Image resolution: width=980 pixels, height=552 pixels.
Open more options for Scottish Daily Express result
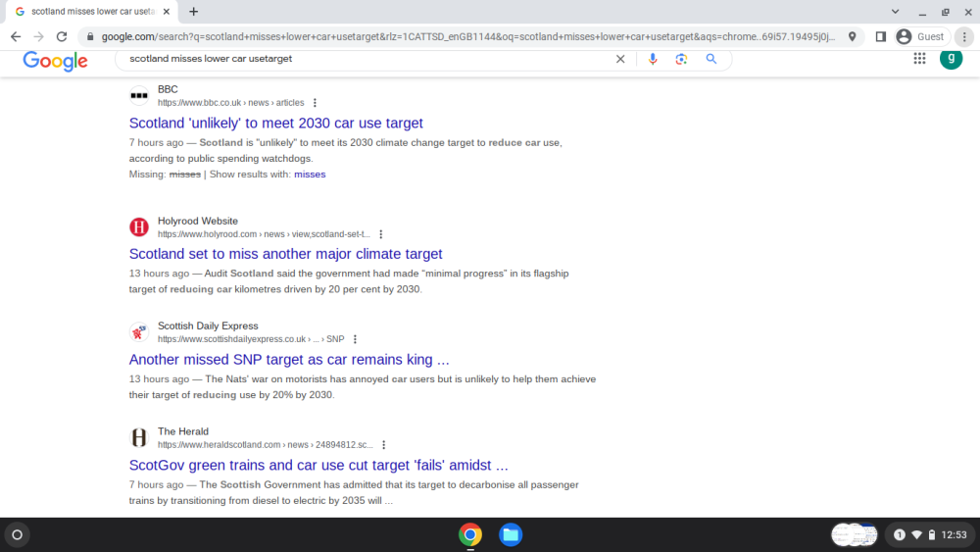coord(355,339)
